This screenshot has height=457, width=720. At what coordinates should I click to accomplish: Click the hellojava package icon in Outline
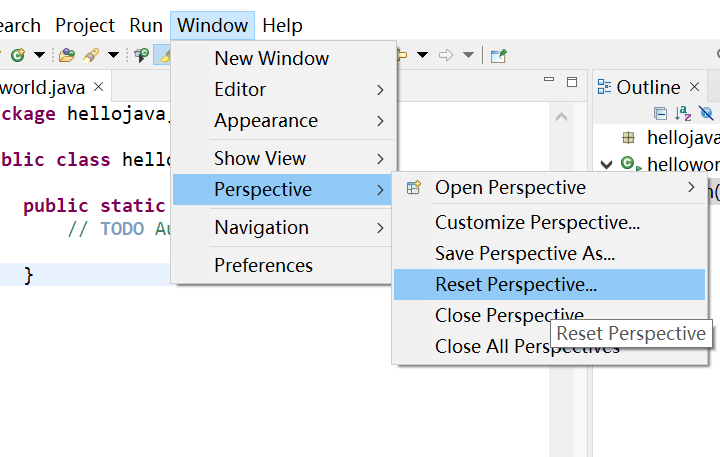coord(628,137)
